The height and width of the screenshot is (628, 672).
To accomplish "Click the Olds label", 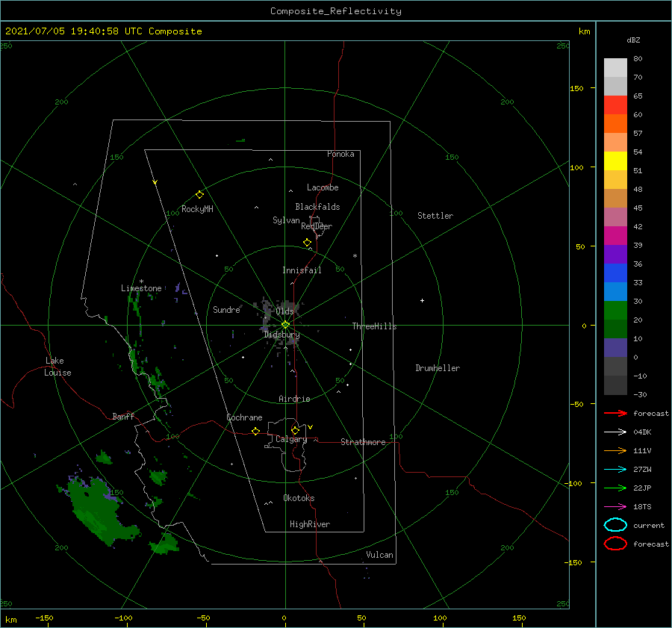I will click(284, 311).
